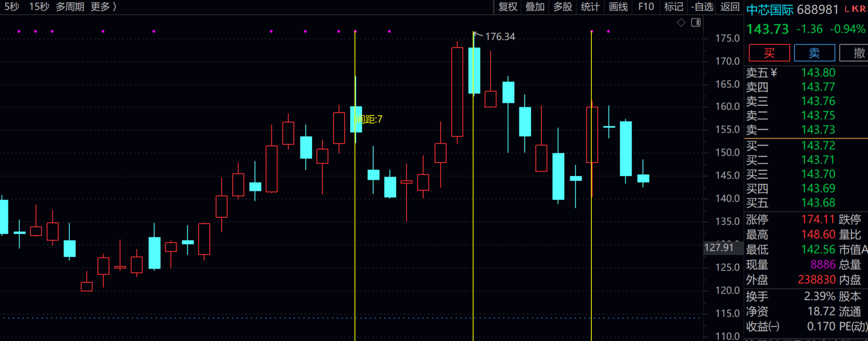Click the blue 卖 sell button
This screenshot has height=341, width=868.
[x=814, y=53]
